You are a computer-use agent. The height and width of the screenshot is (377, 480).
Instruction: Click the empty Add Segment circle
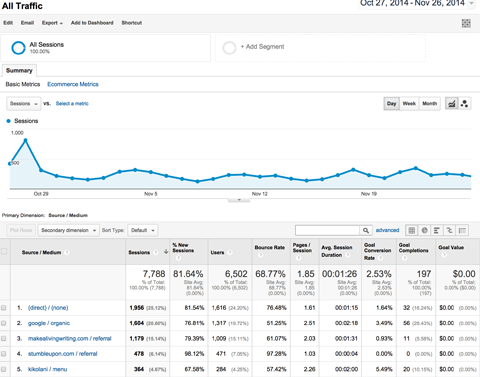[229, 48]
